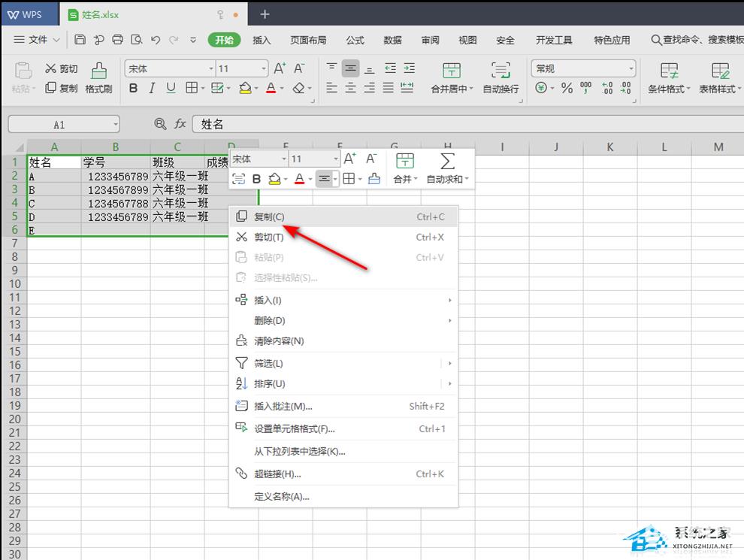
Task: Click the Redo arrow
Action: pyautogui.click(x=174, y=40)
